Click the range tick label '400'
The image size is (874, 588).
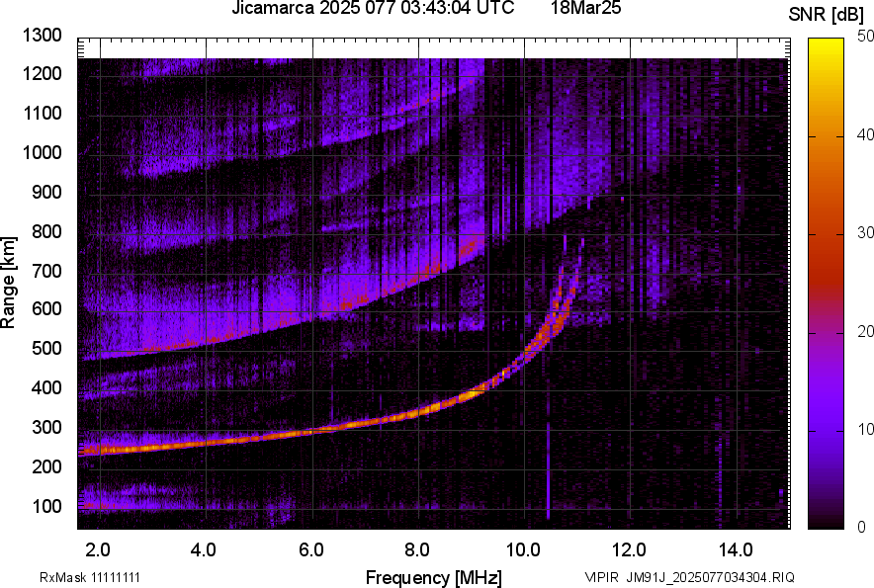coord(46,387)
